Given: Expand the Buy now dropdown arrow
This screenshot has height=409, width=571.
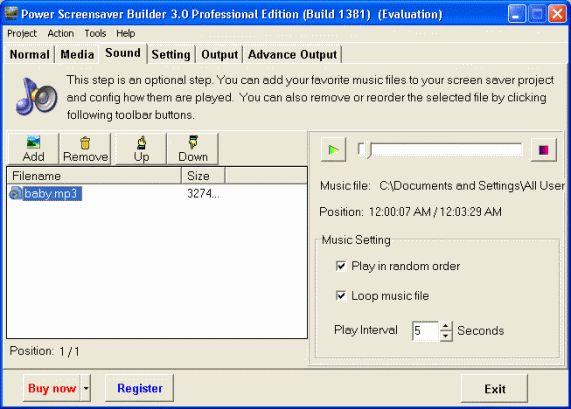Looking at the screenshot, I should tap(86, 388).
